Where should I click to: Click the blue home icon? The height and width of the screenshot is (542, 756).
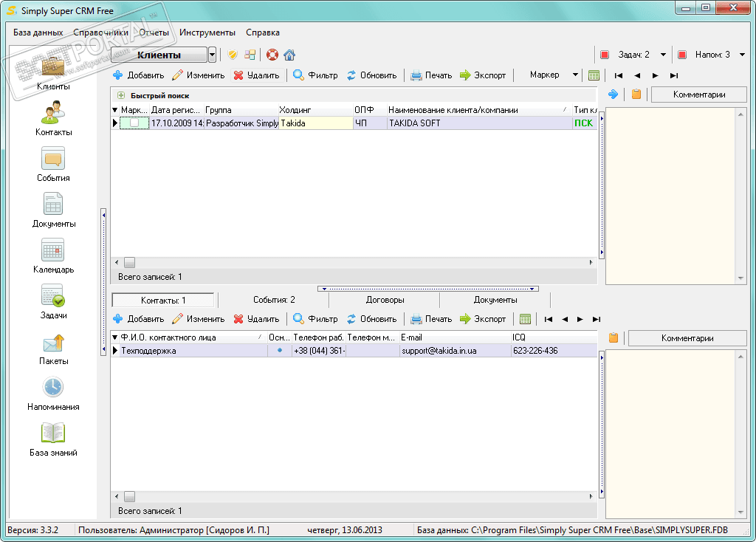click(x=289, y=55)
